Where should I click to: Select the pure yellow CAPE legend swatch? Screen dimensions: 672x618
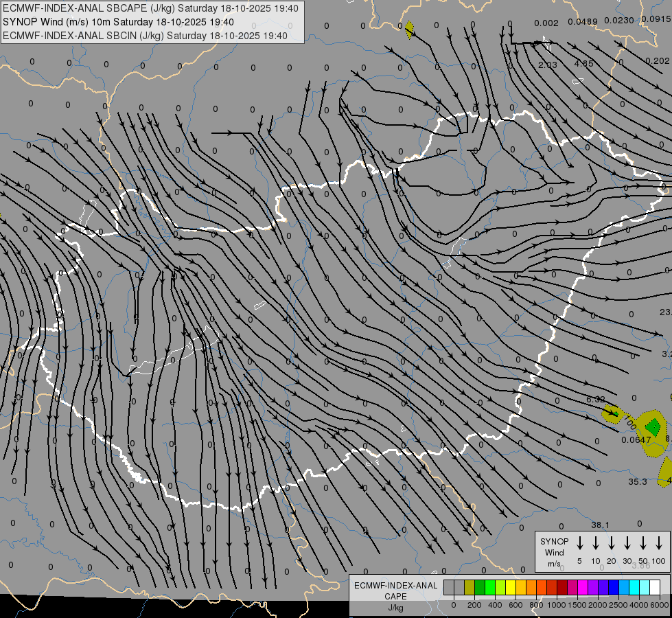click(x=511, y=587)
